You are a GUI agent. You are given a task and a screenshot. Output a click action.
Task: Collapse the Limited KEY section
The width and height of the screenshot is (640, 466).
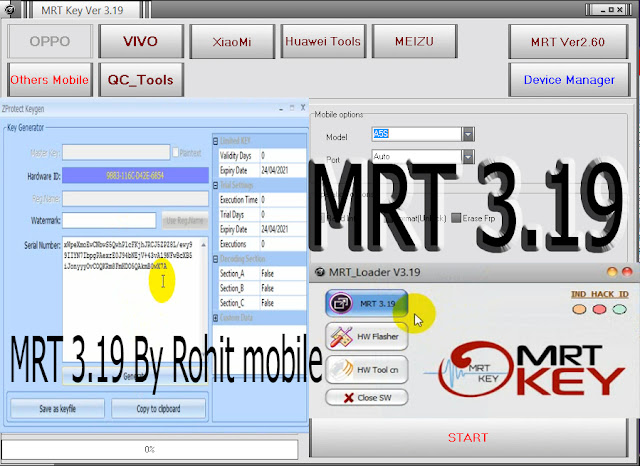point(216,141)
